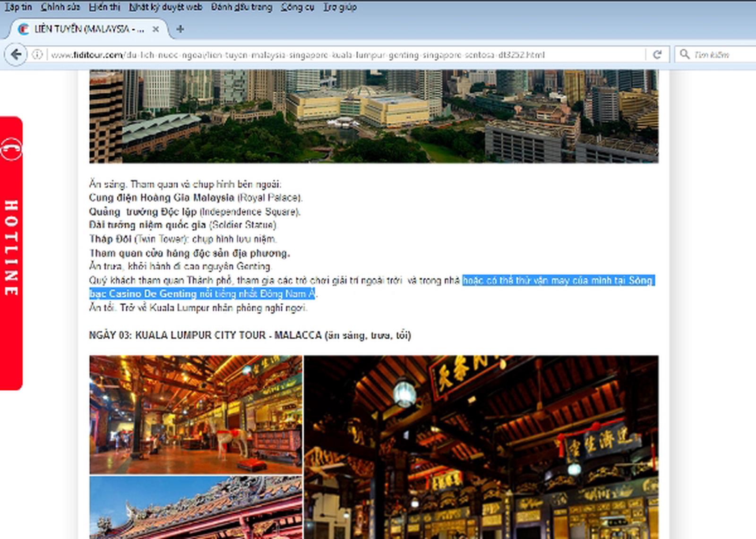Open the Trợ giúp menu
Viewport: 756px width, 539px height.
[x=340, y=7]
